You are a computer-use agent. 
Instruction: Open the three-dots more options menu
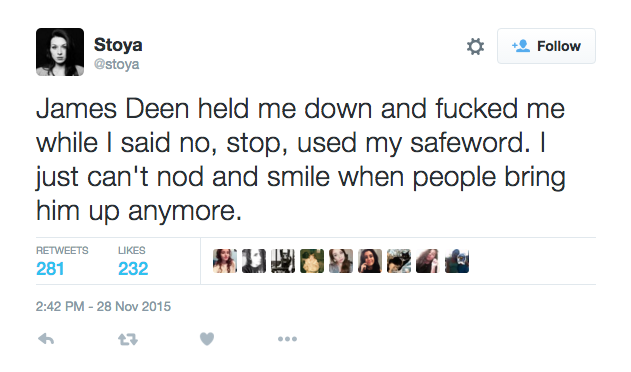click(287, 339)
